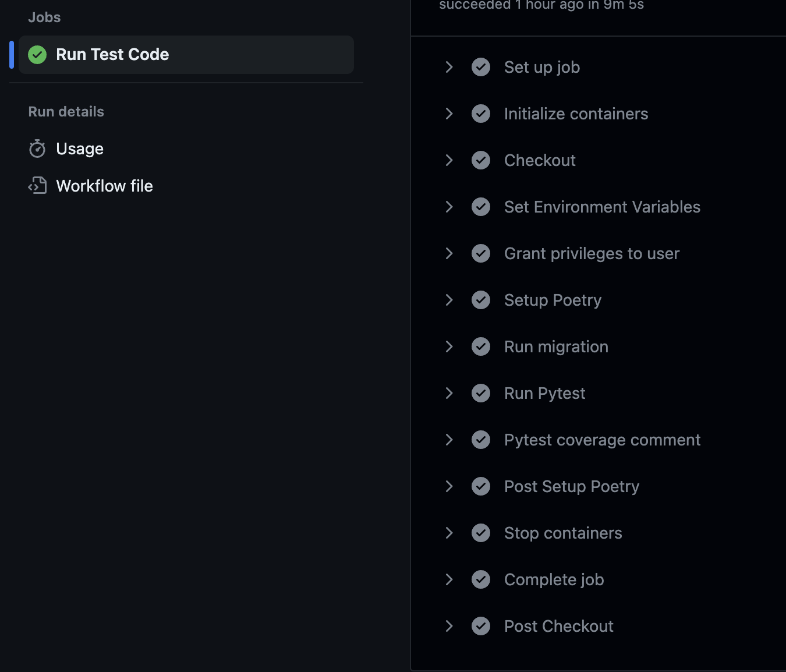Click the check icon on Run migration
The image size is (786, 672).
pyautogui.click(x=481, y=346)
